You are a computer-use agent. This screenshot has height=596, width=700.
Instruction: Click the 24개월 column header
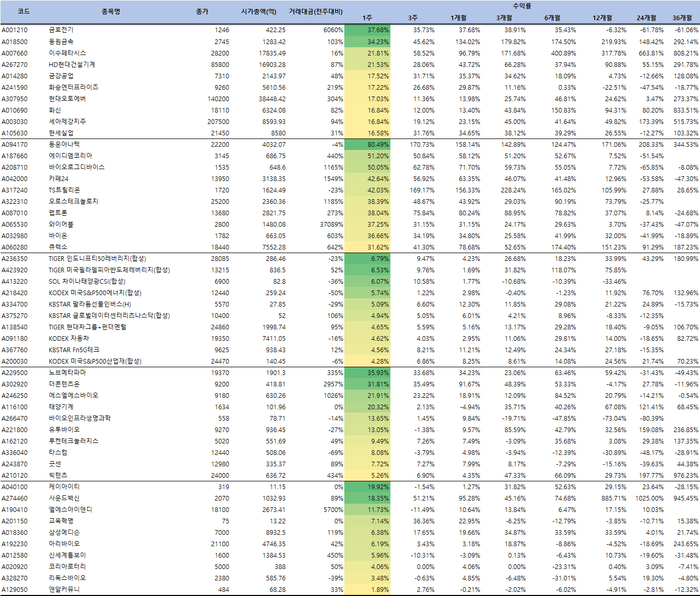coord(647,18)
